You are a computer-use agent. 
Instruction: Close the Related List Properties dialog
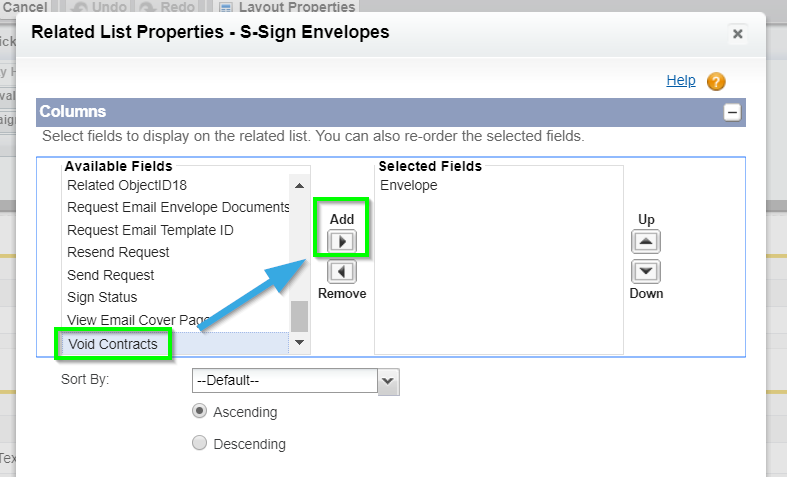point(737,34)
